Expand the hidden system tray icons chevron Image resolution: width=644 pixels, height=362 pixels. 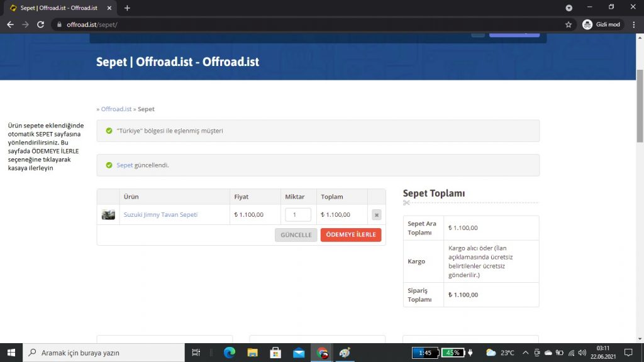coord(525,353)
